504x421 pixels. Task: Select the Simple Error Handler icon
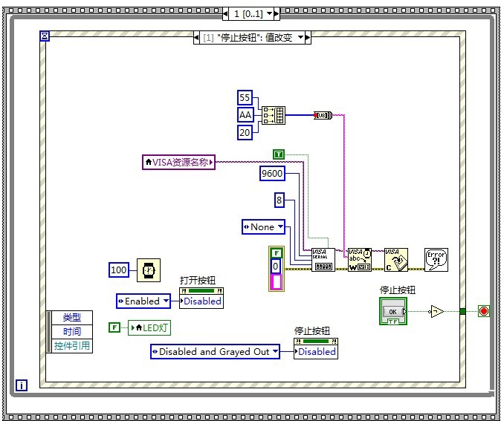point(436,259)
